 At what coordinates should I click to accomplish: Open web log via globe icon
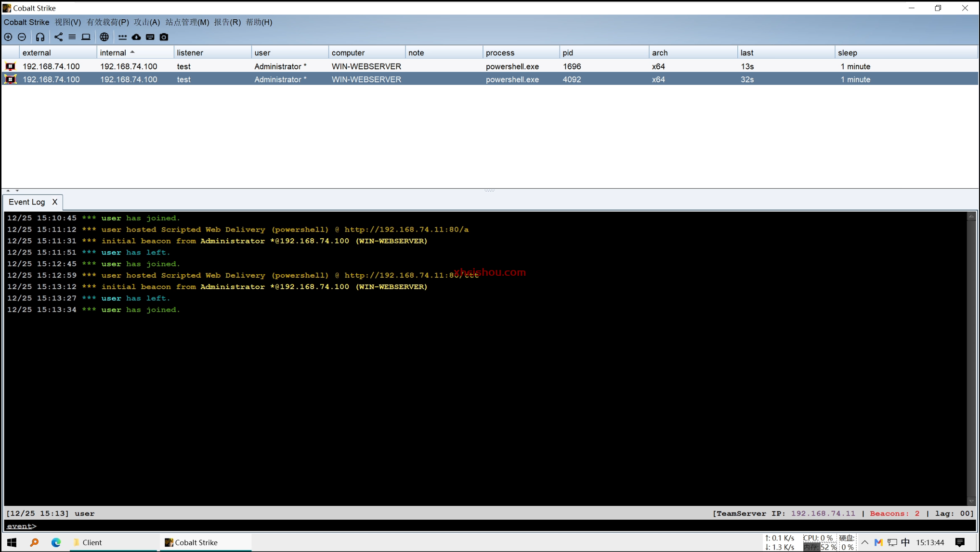pyautogui.click(x=104, y=37)
